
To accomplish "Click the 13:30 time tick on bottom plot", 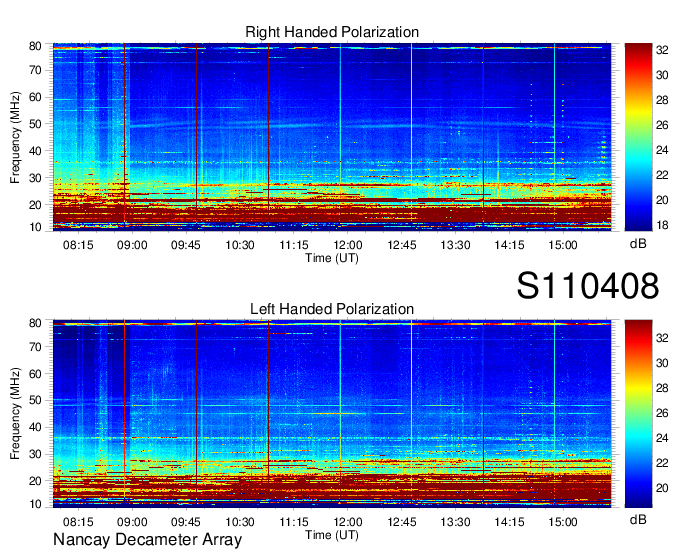I will tap(455, 522).
